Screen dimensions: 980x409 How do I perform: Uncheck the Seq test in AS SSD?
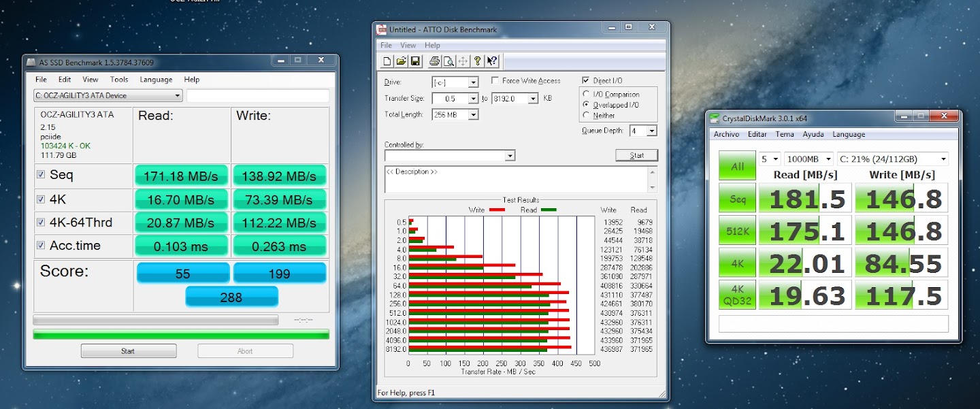pyautogui.click(x=41, y=175)
